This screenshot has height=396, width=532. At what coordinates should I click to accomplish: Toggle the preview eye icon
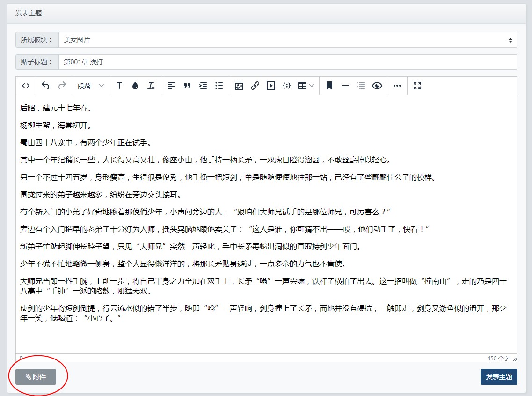click(377, 86)
